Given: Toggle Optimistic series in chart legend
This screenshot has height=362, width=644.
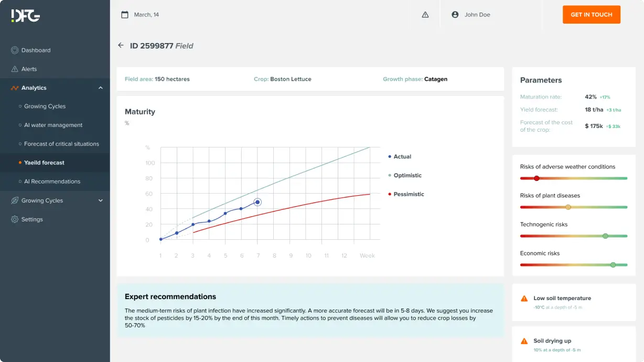Looking at the screenshot, I should point(407,175).
